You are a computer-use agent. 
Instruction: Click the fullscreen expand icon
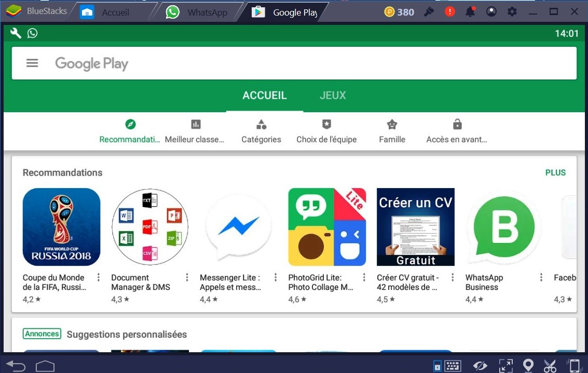(505, 366)
